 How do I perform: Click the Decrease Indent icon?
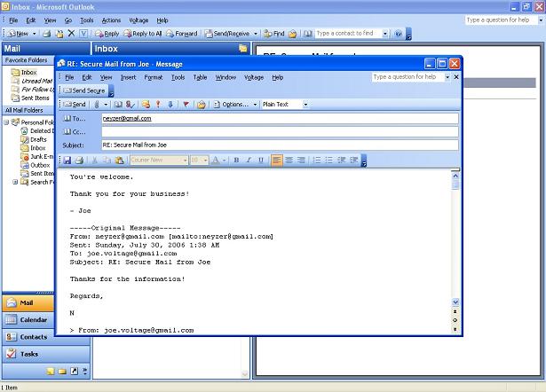341,160
